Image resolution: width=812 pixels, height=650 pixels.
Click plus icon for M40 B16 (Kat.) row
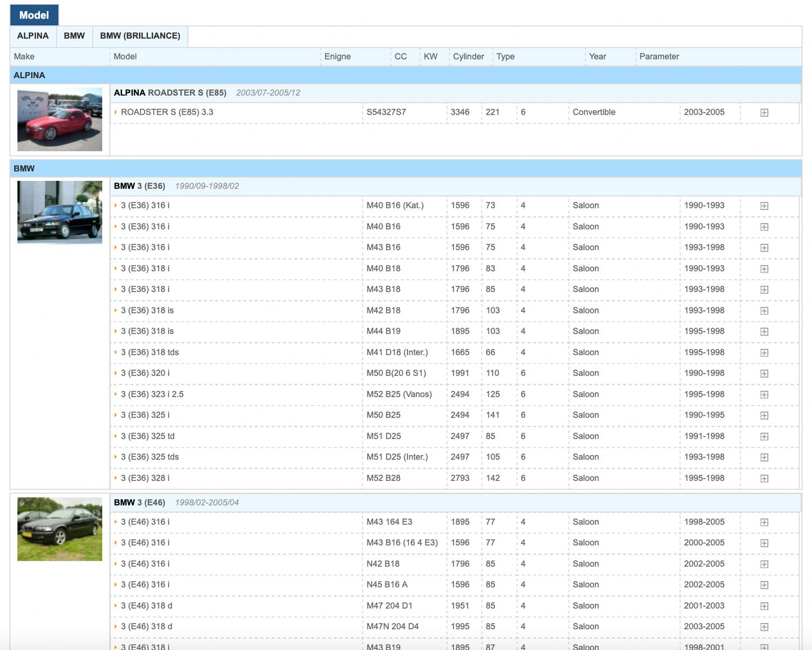[x=764, y=206]
